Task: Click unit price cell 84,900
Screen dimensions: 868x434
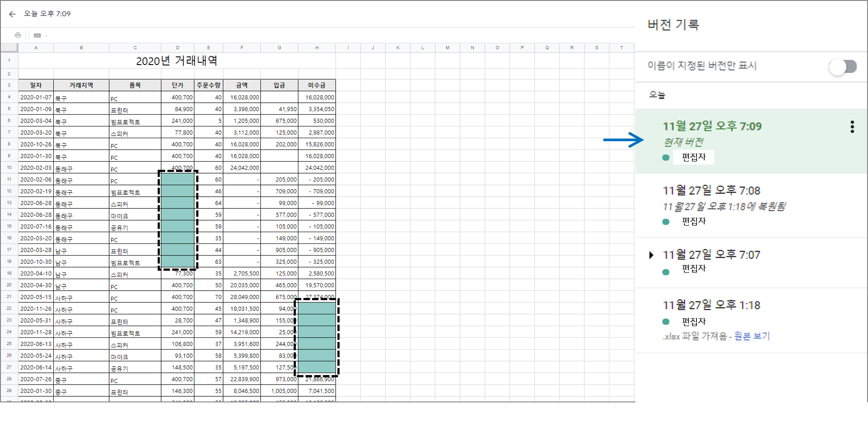Action: tap(178, 109)
